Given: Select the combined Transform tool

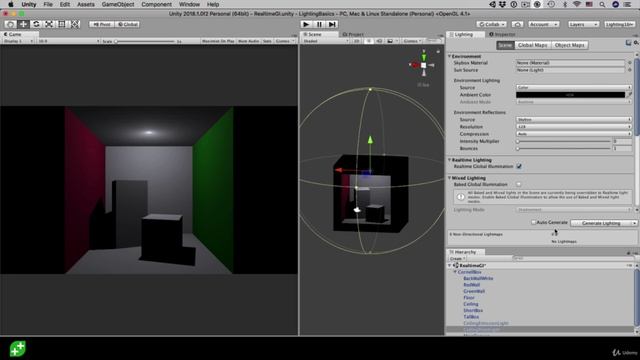Looking at the screenshot, I should pos(75,24).
